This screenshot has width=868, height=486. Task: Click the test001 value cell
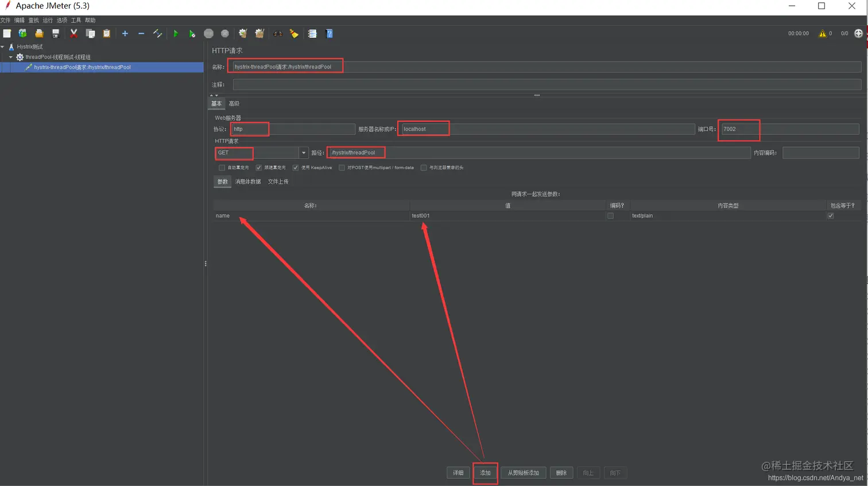507,216
